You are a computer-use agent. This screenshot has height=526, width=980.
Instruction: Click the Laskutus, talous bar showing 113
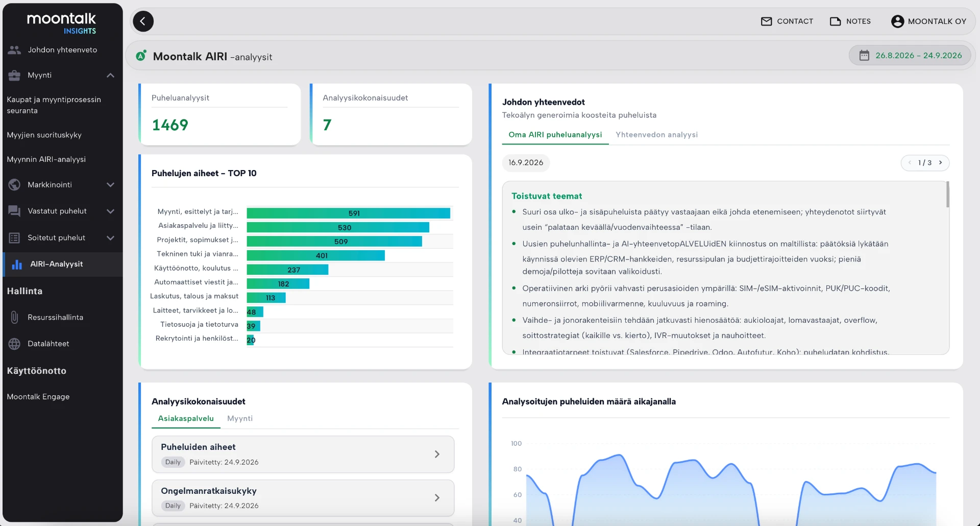coord(266,298)
